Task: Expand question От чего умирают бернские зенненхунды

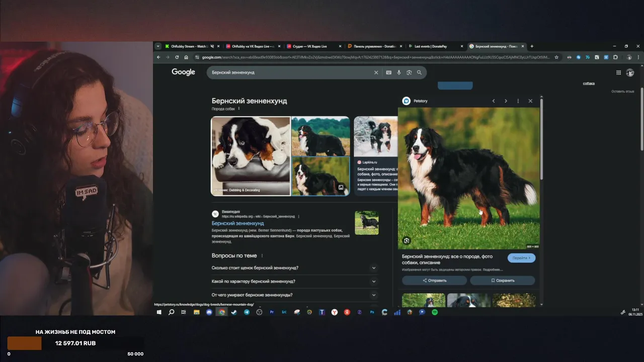Action: 294,295
